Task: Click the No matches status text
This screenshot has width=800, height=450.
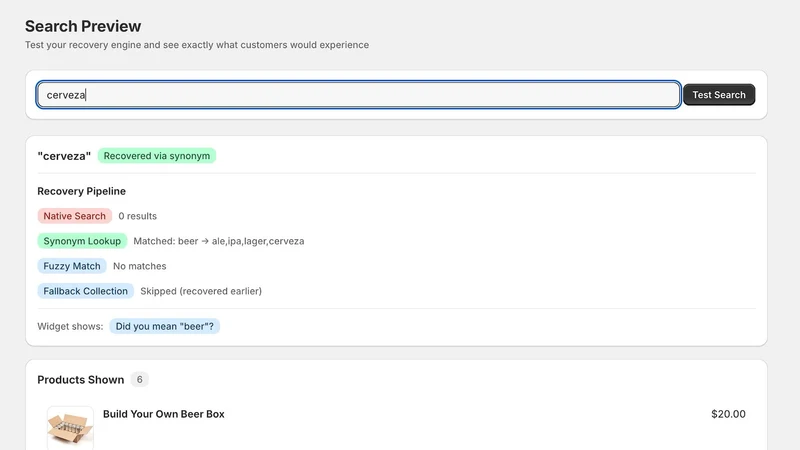Action: [x=140, y=266]
